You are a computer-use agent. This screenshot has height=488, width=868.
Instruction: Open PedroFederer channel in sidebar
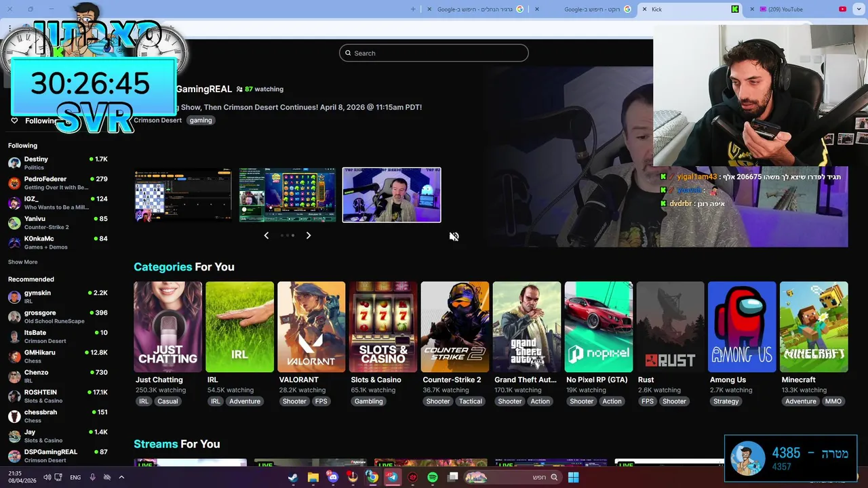(x=58, y=183)
